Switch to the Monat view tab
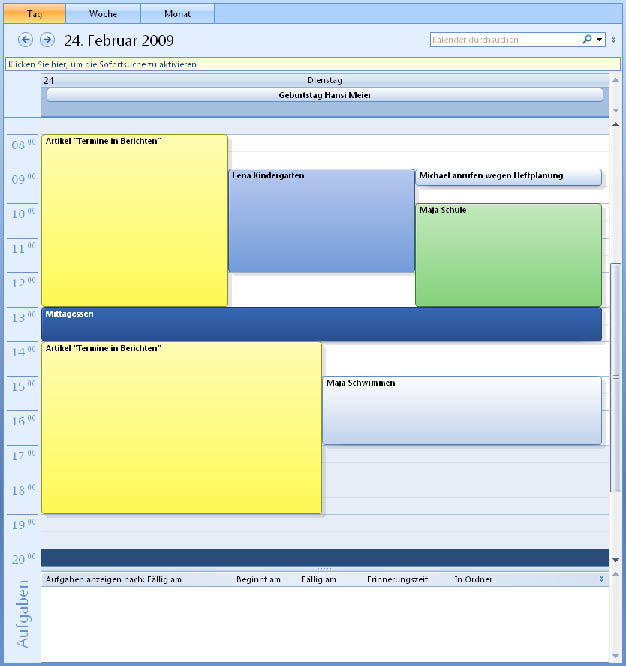Screen dimensions: 626x666 coord(177,14)
